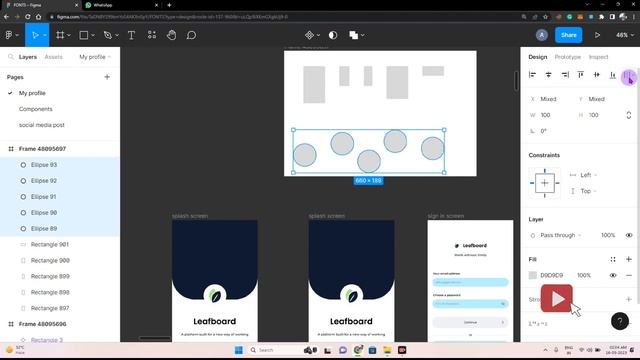Screen dimensions: 640x360
Task: Click the Use as mask icon
Action: [333, 35]
